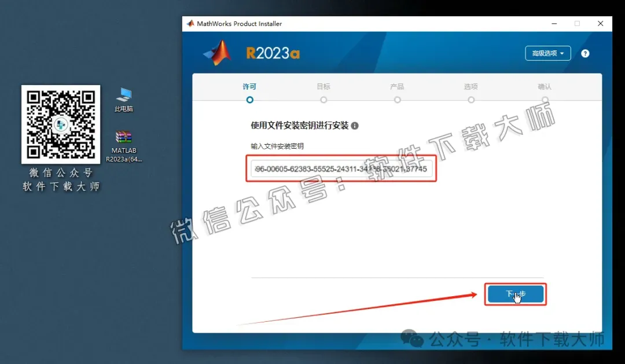The width and height of the screenshot is (625, 364).
Task: Click the MathWorks icon in the title bar
Action: (190, 24)
